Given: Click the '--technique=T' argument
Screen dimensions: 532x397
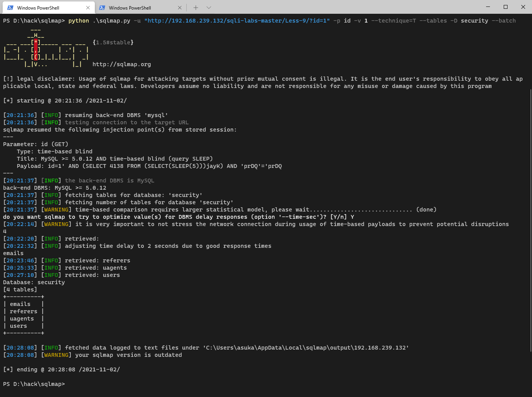Looking at the screenshot, I should (394, 21).
